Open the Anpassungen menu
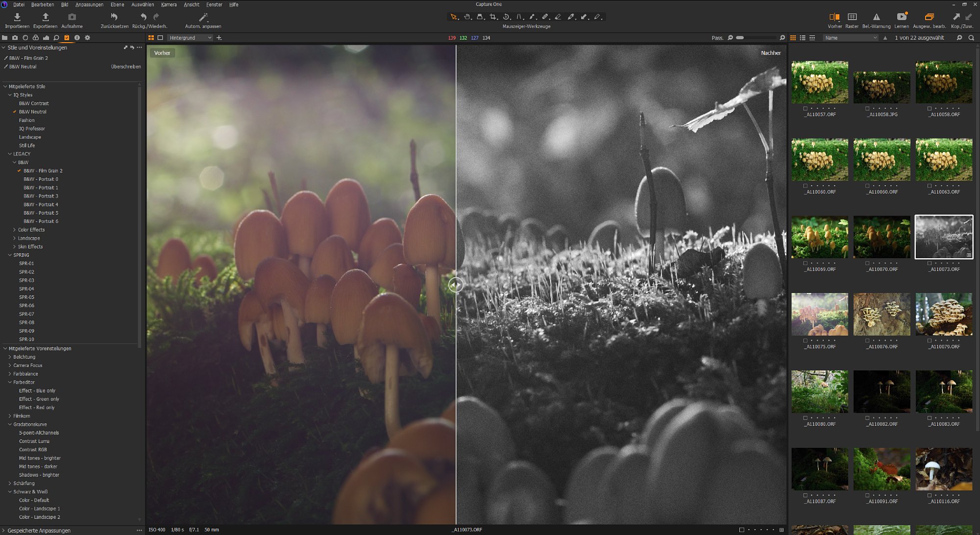 (89, 4)
